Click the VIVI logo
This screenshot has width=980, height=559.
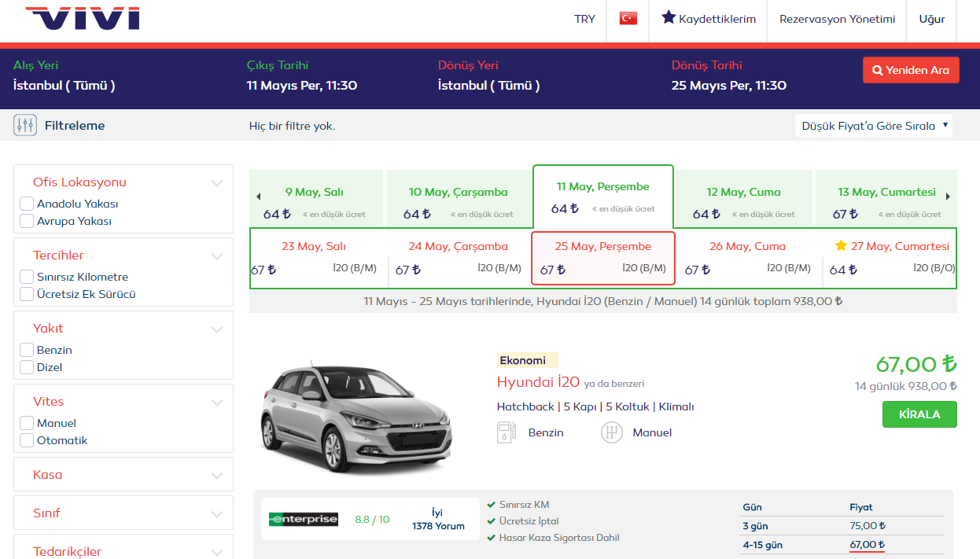click(83, 17)
